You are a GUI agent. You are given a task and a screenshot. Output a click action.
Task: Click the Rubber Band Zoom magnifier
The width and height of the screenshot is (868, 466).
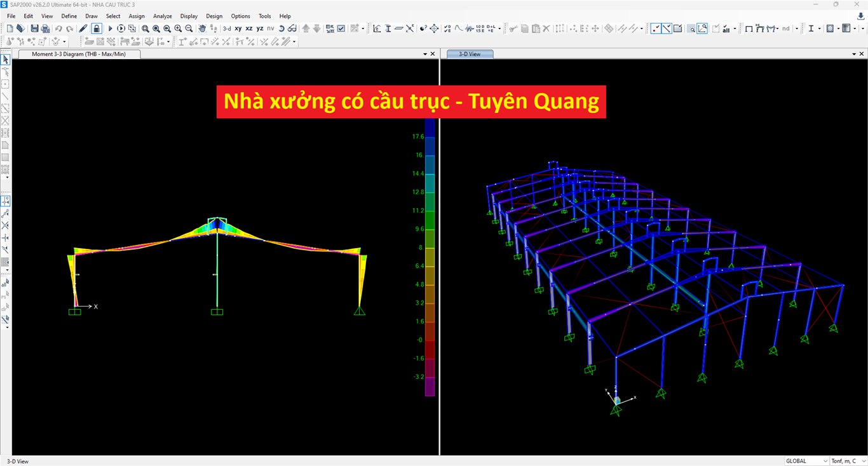pos(146,29)
